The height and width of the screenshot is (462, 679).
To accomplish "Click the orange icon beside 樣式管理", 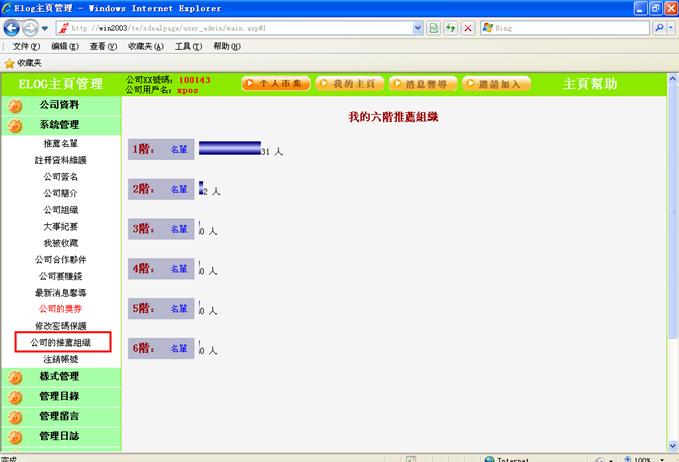I will pos(14,377).
